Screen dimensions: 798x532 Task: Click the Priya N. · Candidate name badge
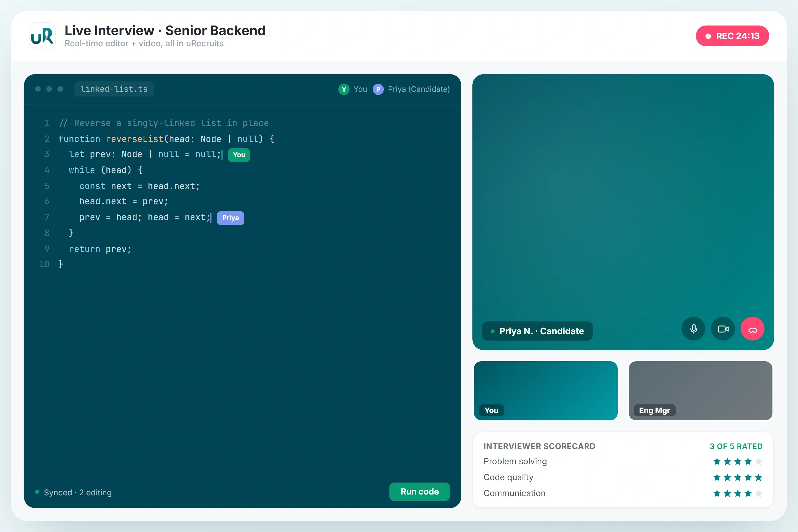537,331
